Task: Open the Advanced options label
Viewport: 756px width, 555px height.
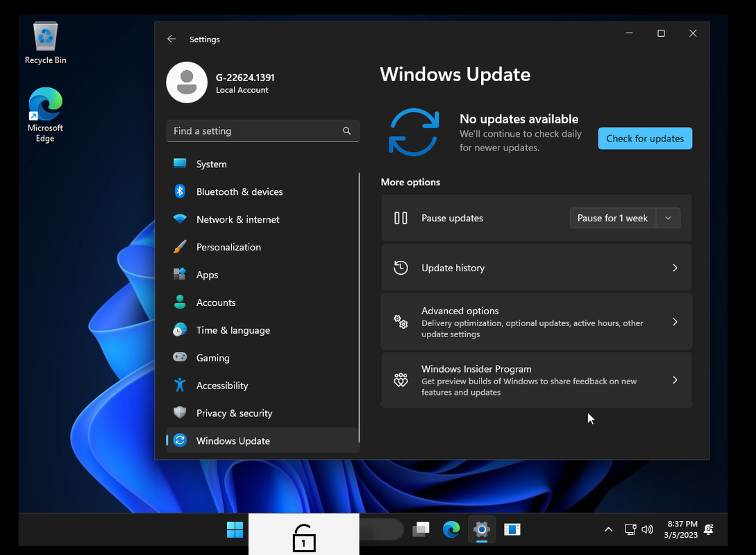Action: tap(460, 311)
